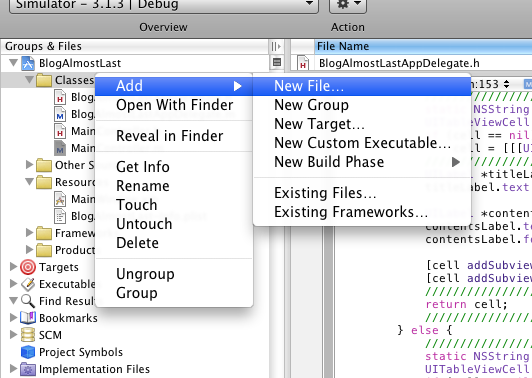Click the SCM database icon

[x=28, y=335]
